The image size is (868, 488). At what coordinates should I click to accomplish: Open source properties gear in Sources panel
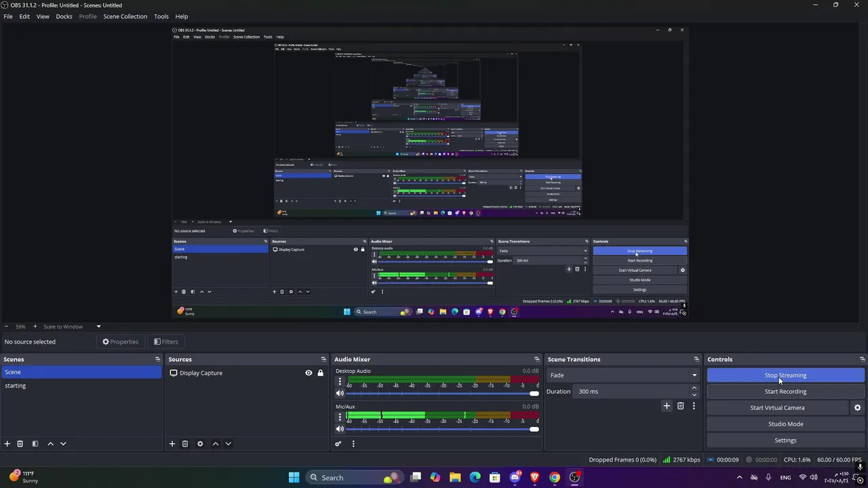(x=200, y=444)
